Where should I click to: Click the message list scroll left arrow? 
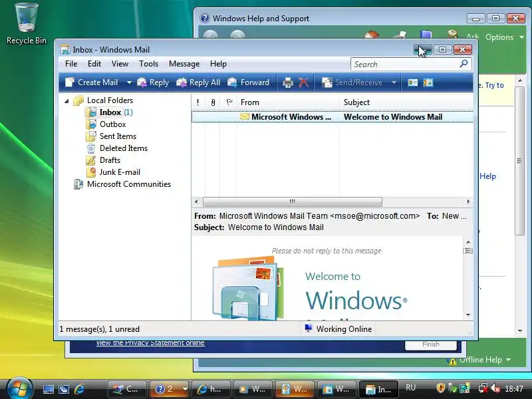click(x=196, y=201)
